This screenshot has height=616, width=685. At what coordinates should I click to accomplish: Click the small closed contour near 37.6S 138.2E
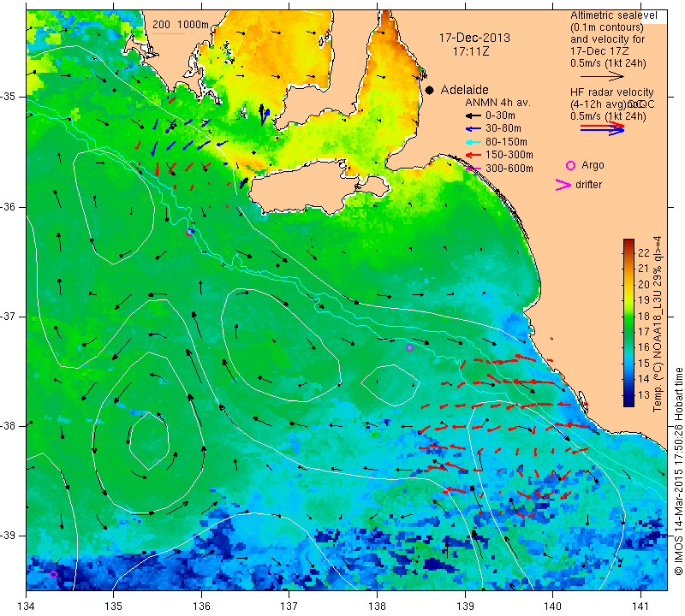390,385
